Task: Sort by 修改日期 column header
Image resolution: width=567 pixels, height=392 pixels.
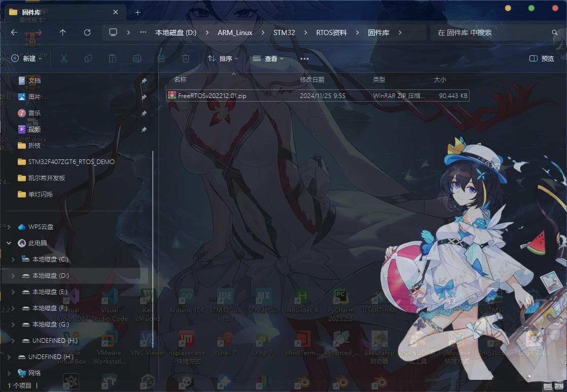Action: (x=312, y=80)
